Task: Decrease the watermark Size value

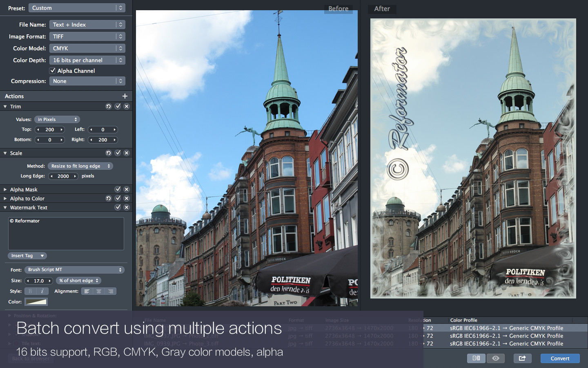Action: (x=27, y=281)
